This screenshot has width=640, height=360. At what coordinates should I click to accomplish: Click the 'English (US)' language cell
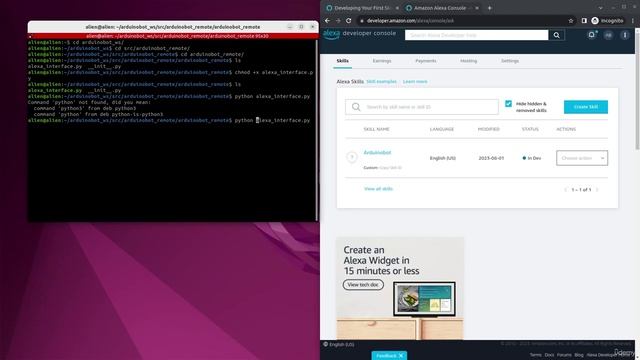coord(442,158)
